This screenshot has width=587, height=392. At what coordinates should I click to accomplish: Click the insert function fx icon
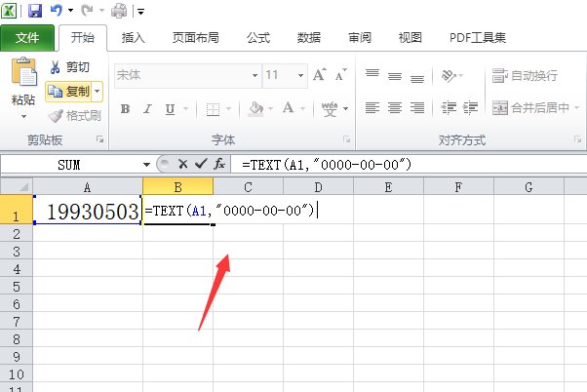tap(220, 165)
